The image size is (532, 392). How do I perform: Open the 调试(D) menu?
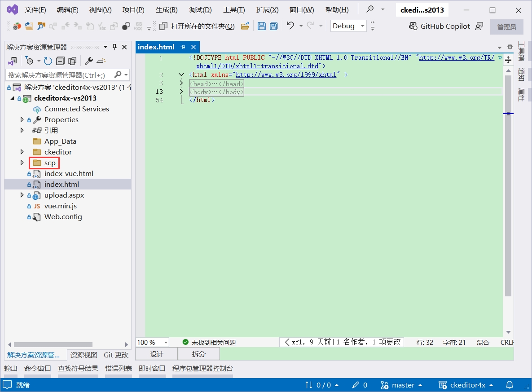[200, 10]
